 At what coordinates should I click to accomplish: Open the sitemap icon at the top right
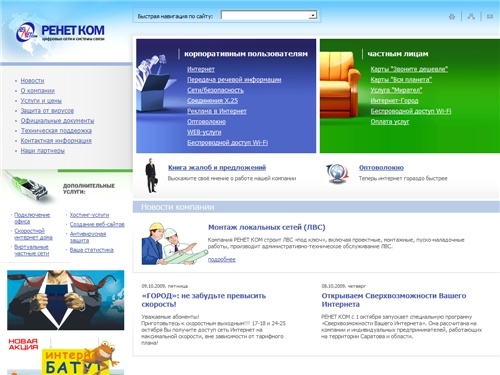point(471,16)
